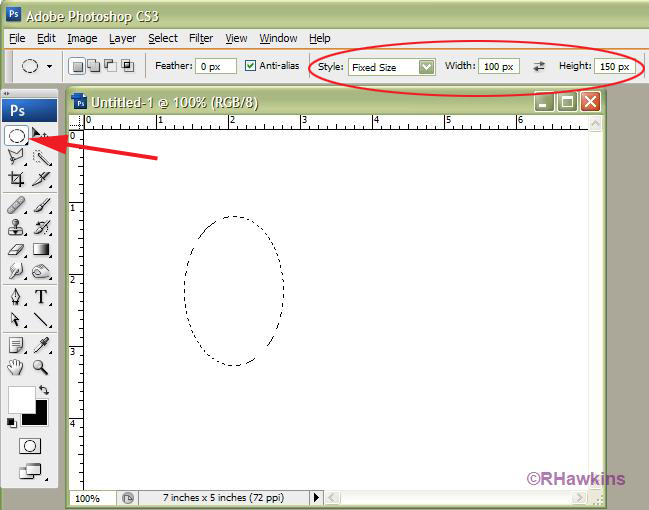
Task: Open the Layer menu
Action: pos(122,38)
